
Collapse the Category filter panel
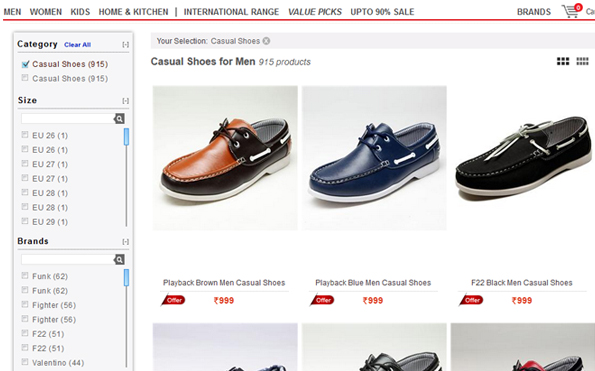point(126,44)
